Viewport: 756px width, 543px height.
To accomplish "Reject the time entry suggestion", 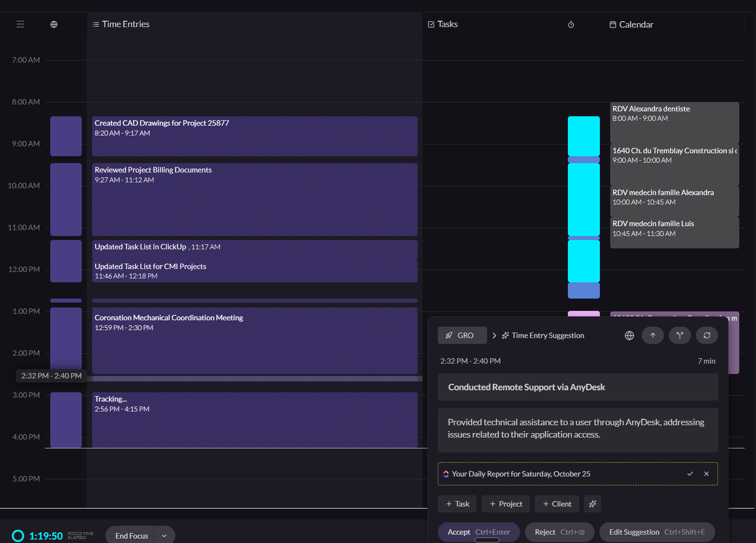I will (559, 532).
